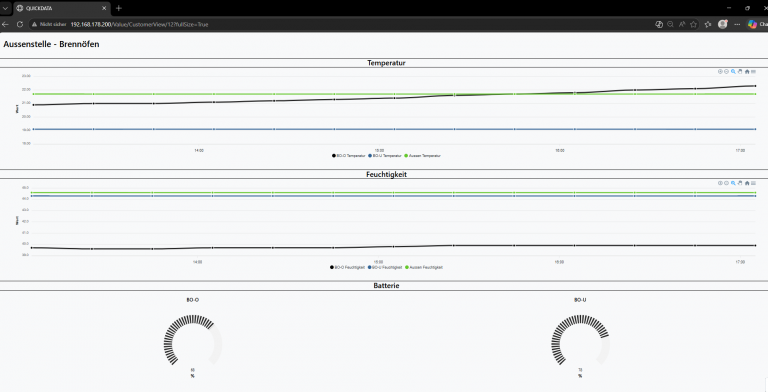The image size is (768, 392).
Task: Click the Feuchtigkeit section heading
Action: tap(386, 174)
